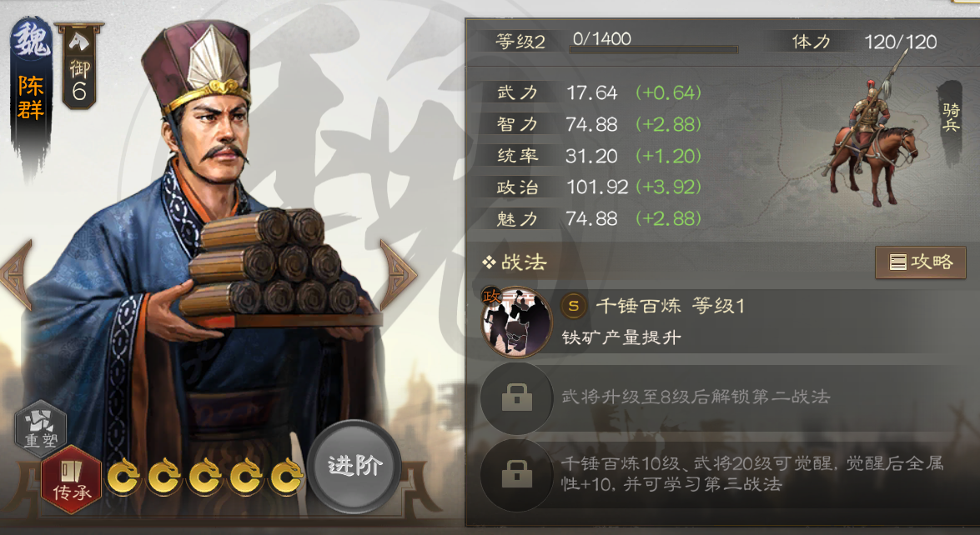Click the second skill lock icon
The height and width of the screenshot is (535, 980).
click(x=516, y=397)
